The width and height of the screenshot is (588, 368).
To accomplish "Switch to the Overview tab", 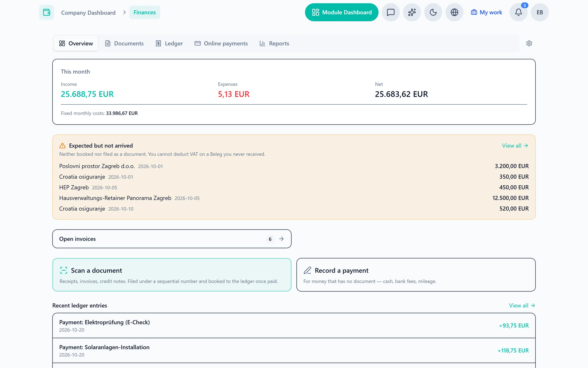I will [x=76, y=43].
